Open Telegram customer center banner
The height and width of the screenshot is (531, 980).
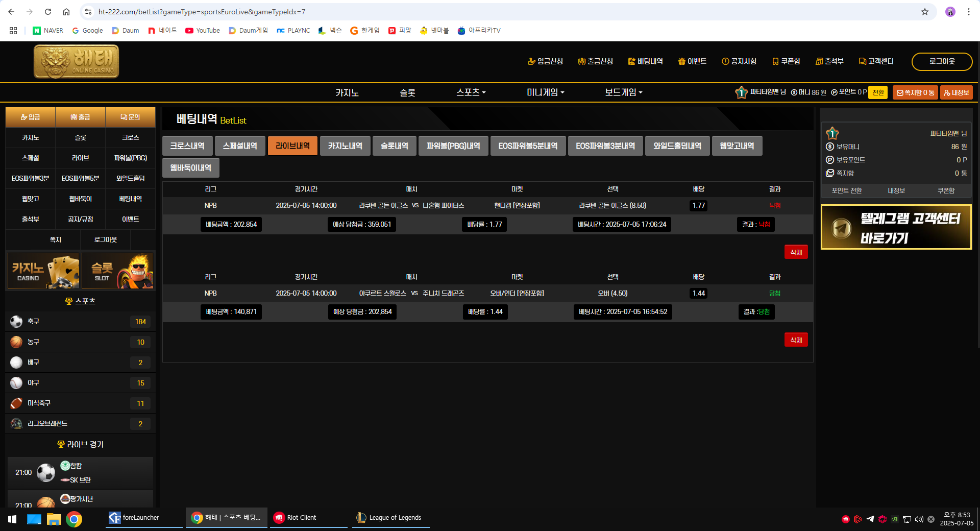[x=896, y=227]
